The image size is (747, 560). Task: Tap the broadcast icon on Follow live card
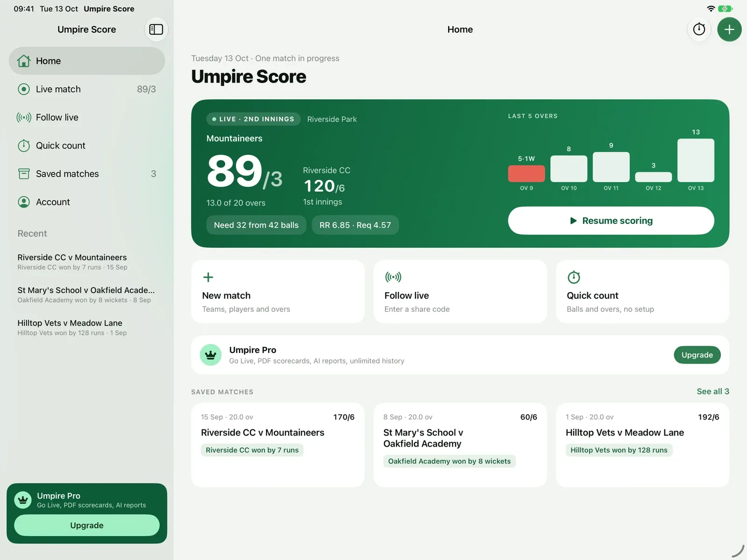point(393,277)
